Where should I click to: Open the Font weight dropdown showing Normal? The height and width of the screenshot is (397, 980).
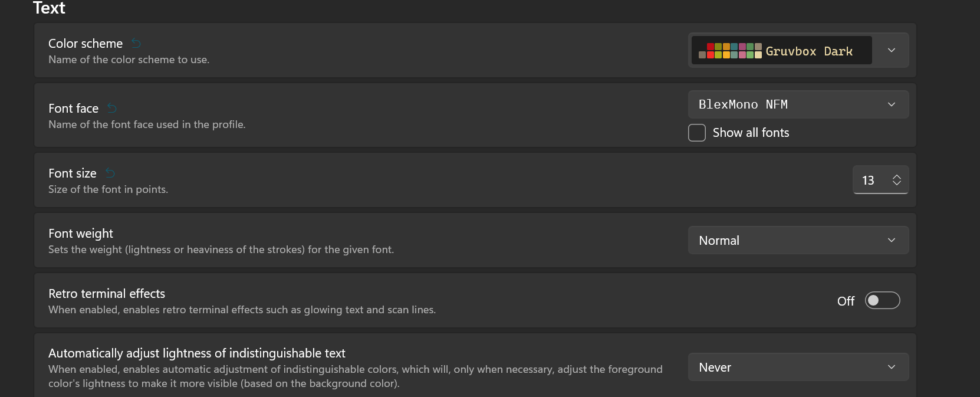798,240
